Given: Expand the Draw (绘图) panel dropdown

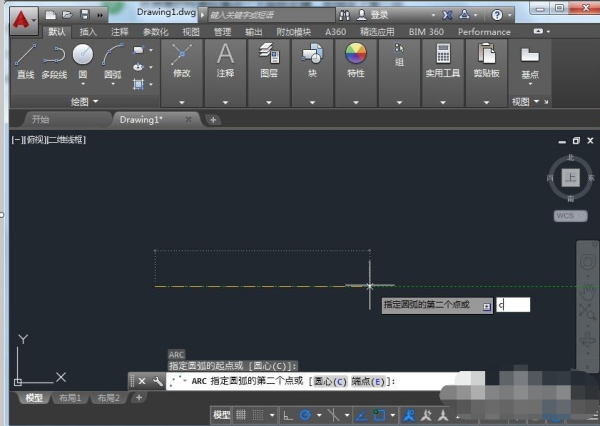Looking at the screenshot, I should point(96,102).
